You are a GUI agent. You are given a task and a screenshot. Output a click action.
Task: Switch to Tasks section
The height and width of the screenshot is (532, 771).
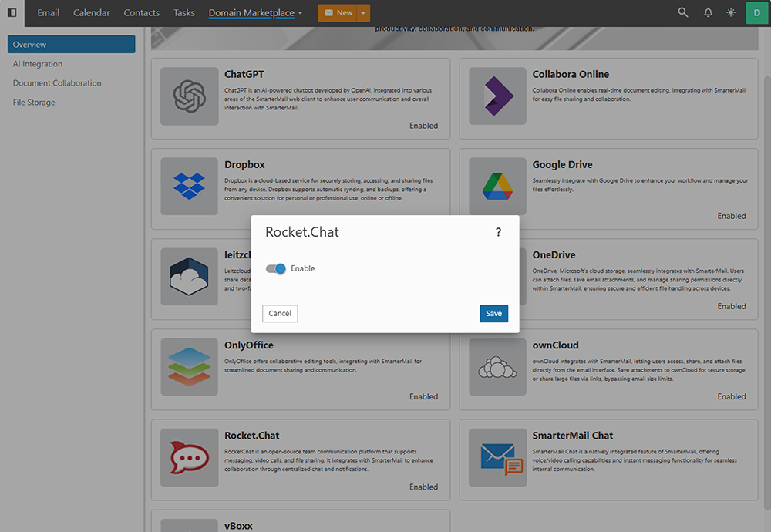click(184, 13)
